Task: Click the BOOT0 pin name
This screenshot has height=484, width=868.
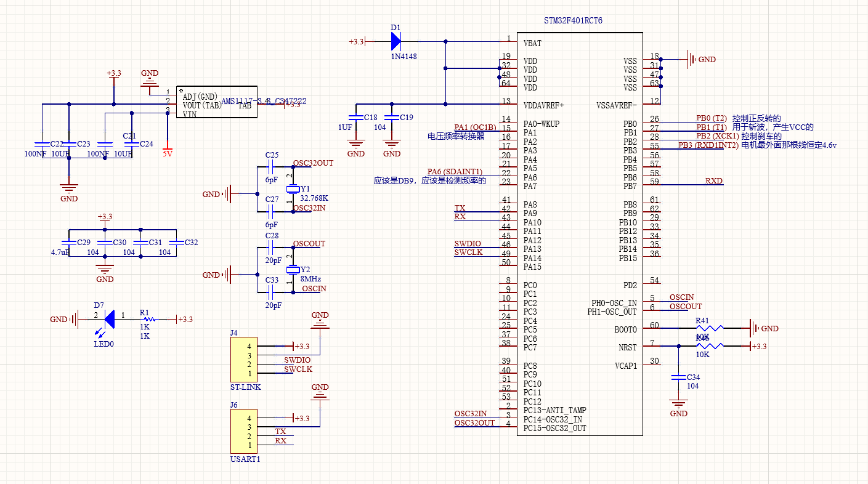Action: tap(626, 329)
